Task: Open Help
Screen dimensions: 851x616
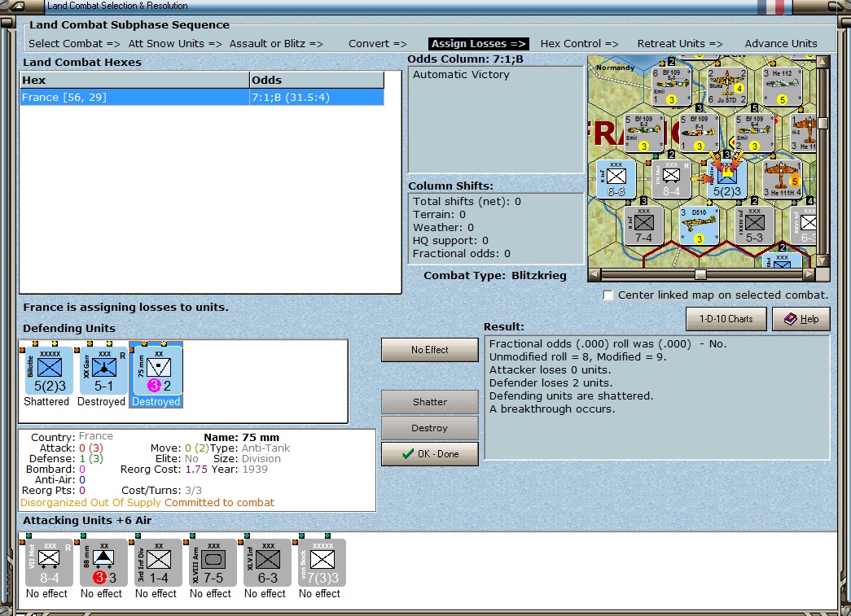Action: coord(801,319)
